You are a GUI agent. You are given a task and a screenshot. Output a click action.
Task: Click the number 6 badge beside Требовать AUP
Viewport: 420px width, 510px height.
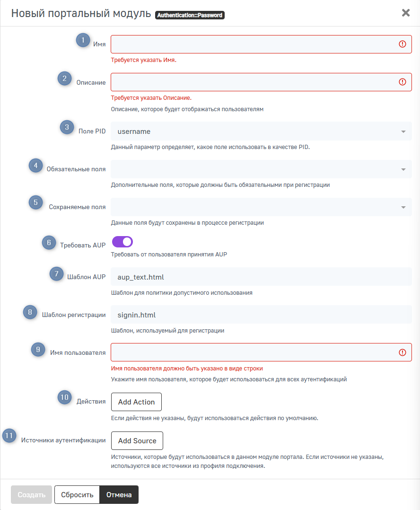coord(49,242)
